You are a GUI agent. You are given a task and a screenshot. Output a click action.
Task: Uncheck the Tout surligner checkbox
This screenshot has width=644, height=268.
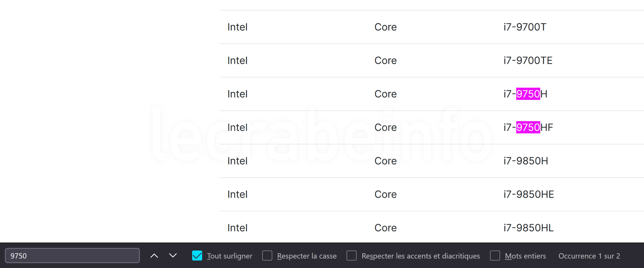(x=197, y=256)
